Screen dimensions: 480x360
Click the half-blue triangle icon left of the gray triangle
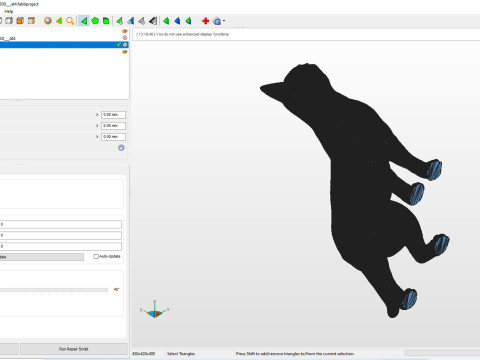(131, 21)
